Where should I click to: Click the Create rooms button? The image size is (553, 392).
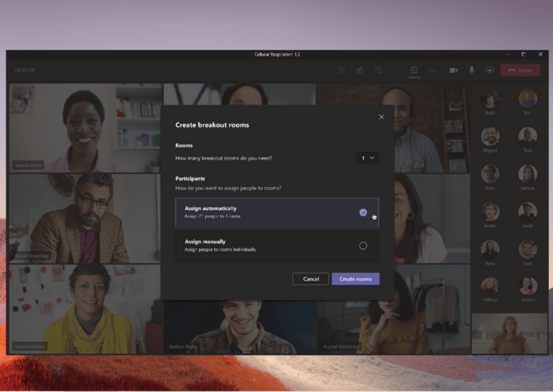tap(355, 279)
